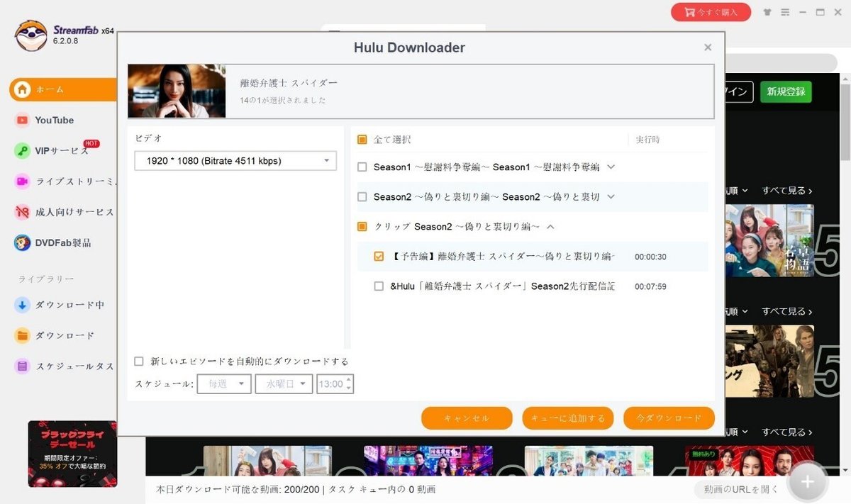Image resolution: width=851 pixels, height=504 pixels.
Task: Check the &Hulu 先行配信記念 episode checkbox
Action: click(x=379, y=286)
